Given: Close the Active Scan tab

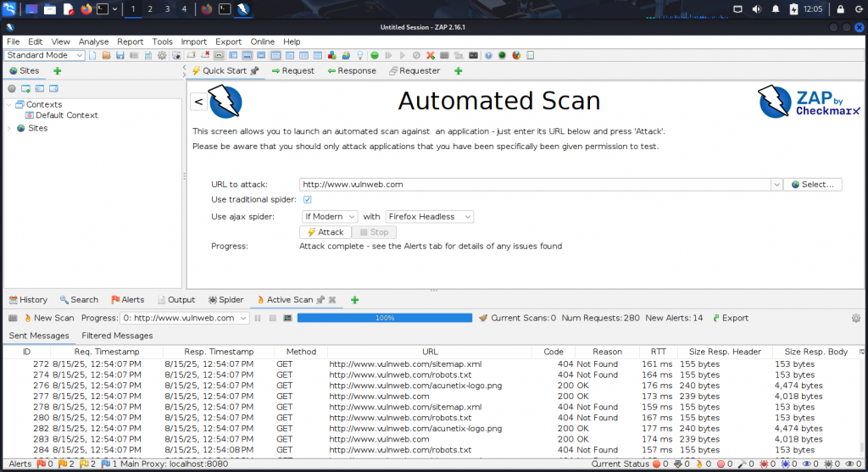Looking at the screenshot, I should tap(332, 300).
